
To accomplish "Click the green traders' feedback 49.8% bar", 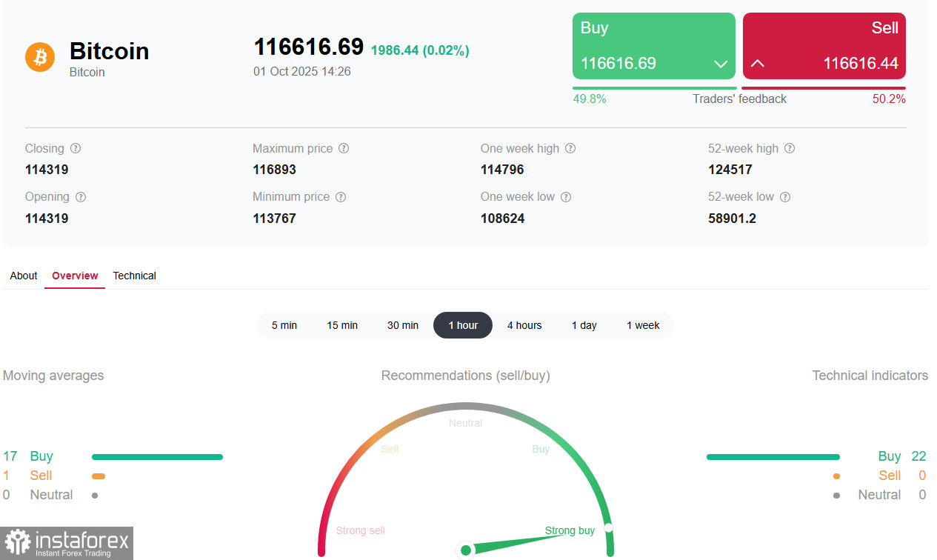I will (x=655, y=88).
